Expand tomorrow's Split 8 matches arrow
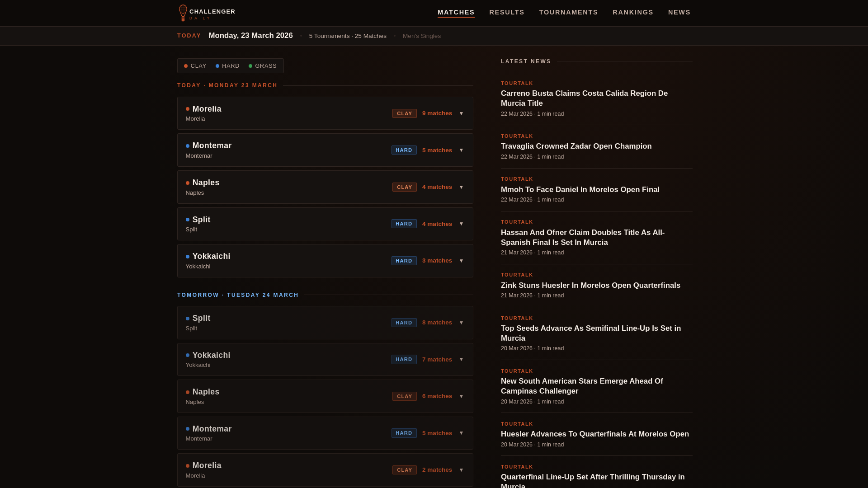 point(461,323)
